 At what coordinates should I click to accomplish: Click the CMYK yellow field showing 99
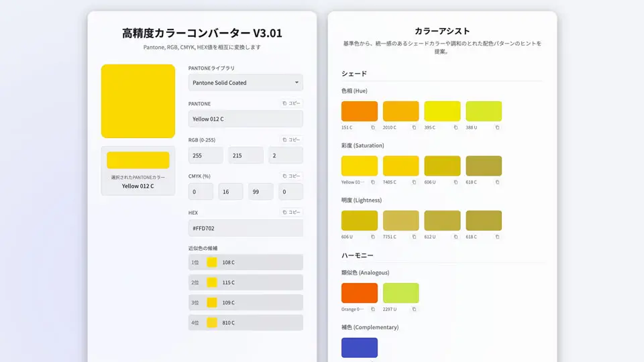pyautogui.click(x=261, y=192)
